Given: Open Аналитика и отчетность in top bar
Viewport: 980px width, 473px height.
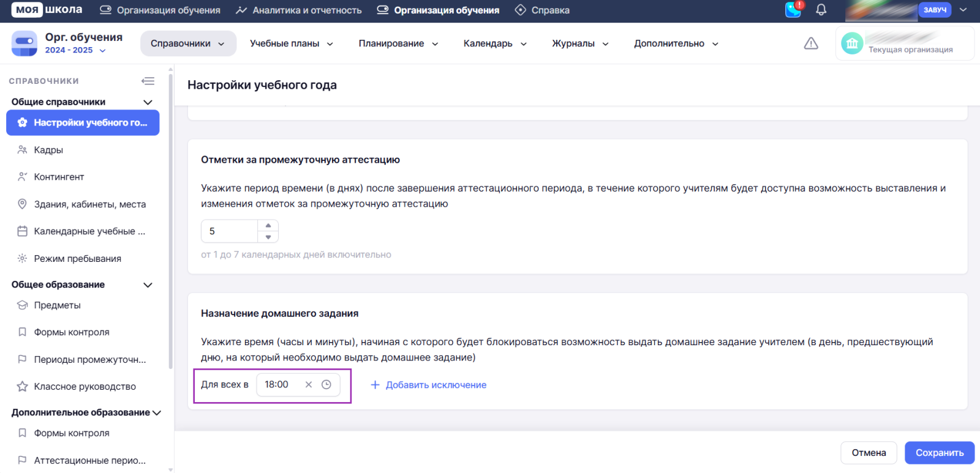Looking at the screenshot, I should (x=299, y=10).
